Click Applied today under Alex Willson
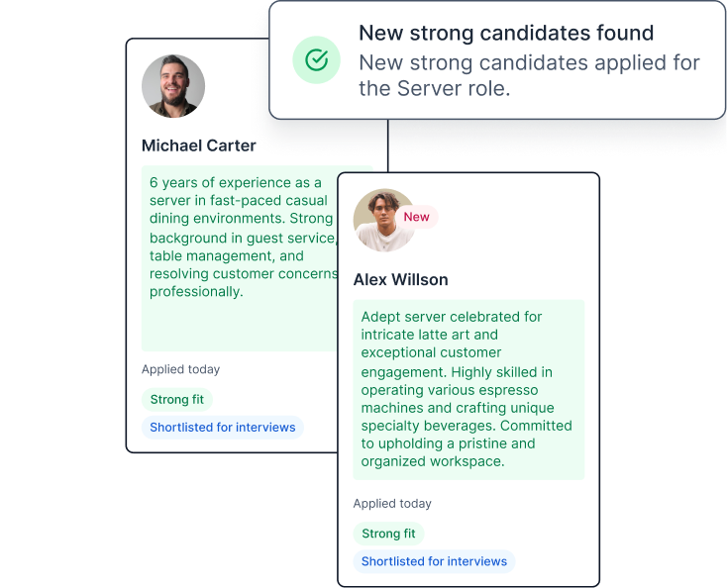This screenshot has width=727, height=588. coord(392,504)
